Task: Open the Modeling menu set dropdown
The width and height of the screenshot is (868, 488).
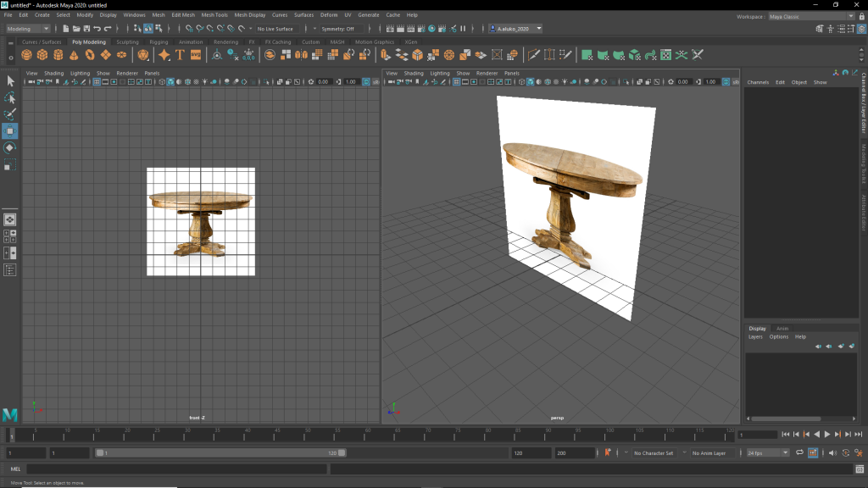Action: 28,29
